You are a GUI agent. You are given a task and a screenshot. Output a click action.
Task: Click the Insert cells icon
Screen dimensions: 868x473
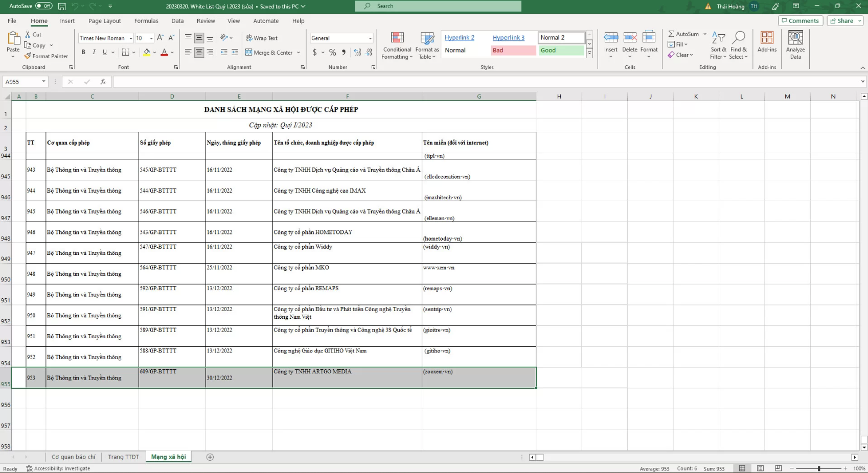click(x=611, y=38)
